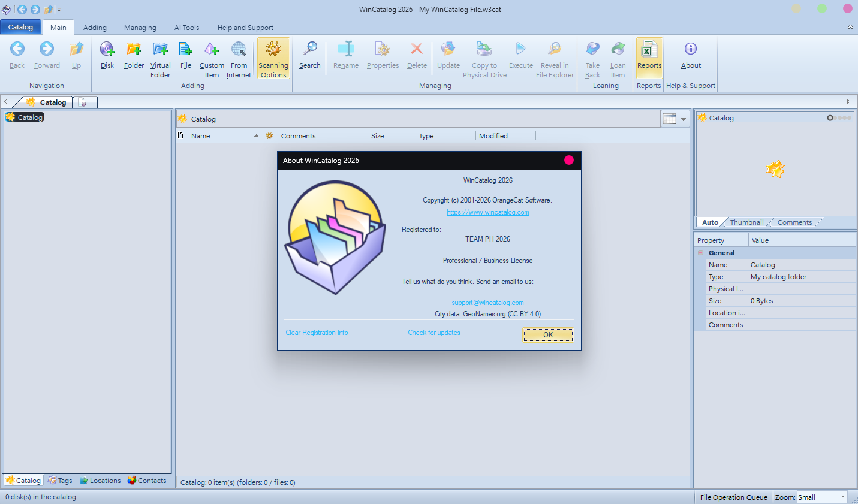Click quick access Back arrow in title bar
858x504 pixels.
coord(22,9)
